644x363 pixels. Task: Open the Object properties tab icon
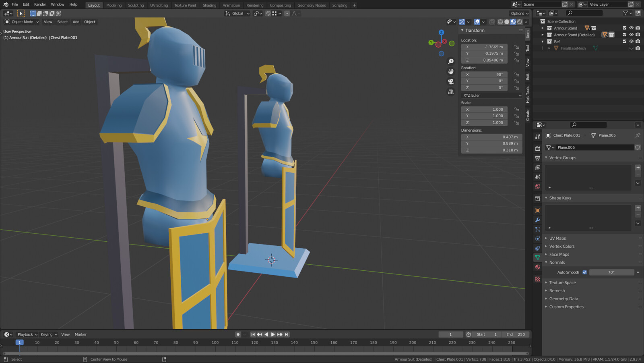537,210
